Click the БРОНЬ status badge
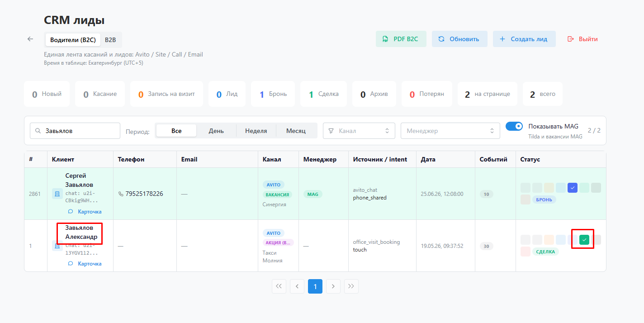The image size is (644, 323). (544, 199)
